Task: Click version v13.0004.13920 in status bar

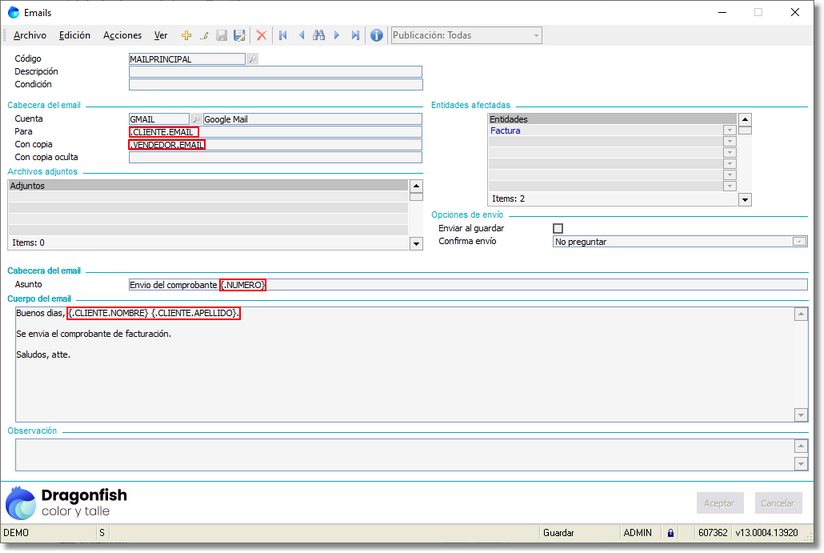Action: coord(767,532)
